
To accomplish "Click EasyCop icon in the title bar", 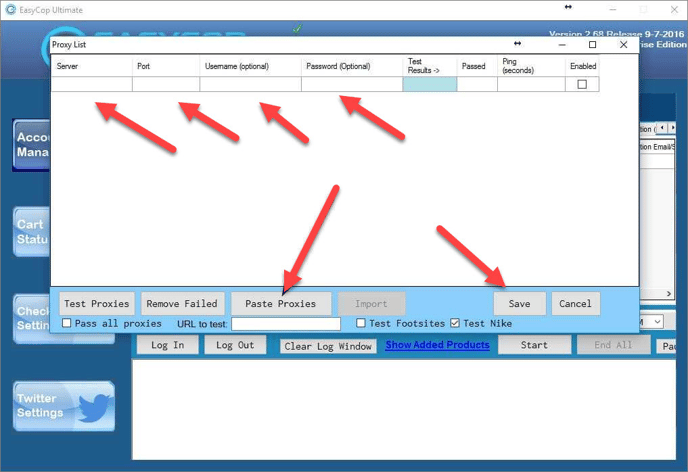I will 11,10.
